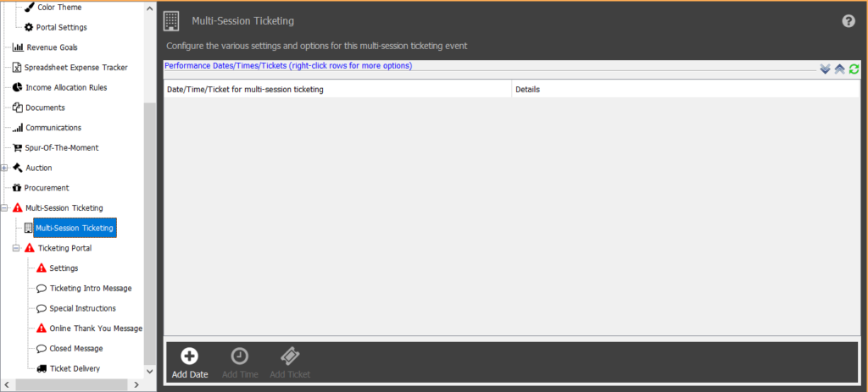Open Portal Settings tree item
This screenshot has width=868, height=392.
pos(61,27)
